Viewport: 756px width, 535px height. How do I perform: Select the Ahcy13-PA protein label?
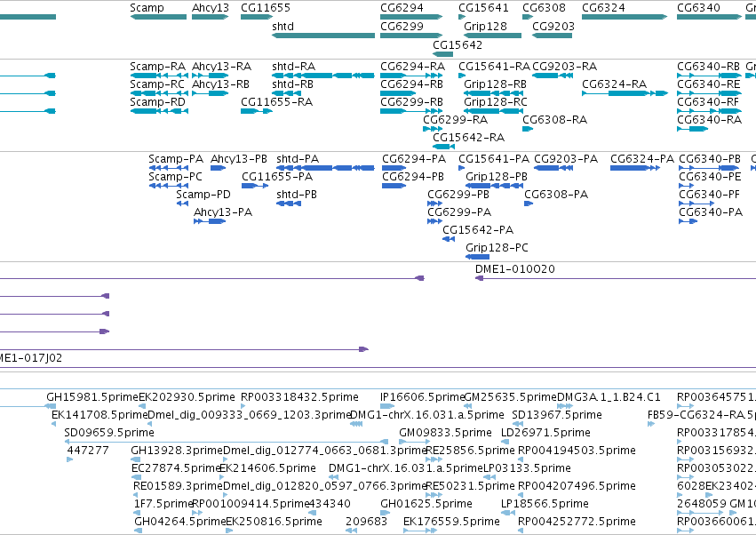point(223,212)
